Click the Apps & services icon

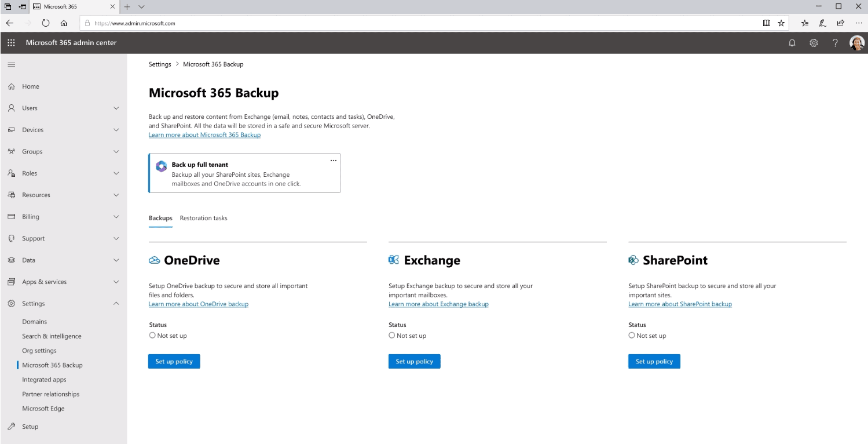[11, 282]
